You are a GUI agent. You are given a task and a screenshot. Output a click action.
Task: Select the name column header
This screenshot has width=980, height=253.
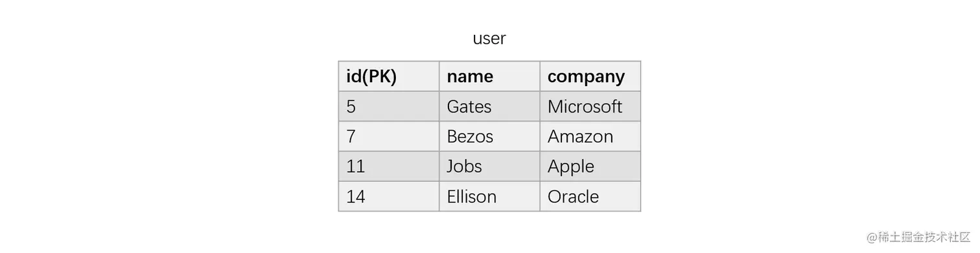[x=489, y=76]
